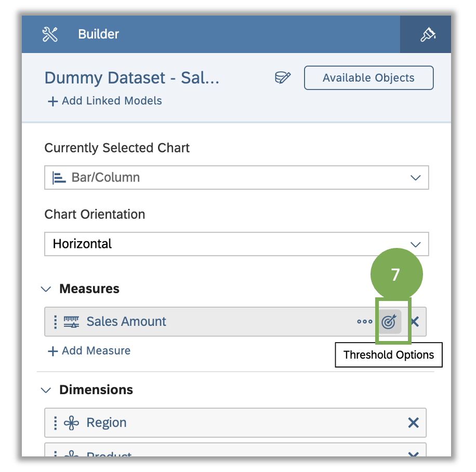This screenshot has width=476, height=472.
Task: Click the edit dataset pencil icon
Action: (283, 78)
